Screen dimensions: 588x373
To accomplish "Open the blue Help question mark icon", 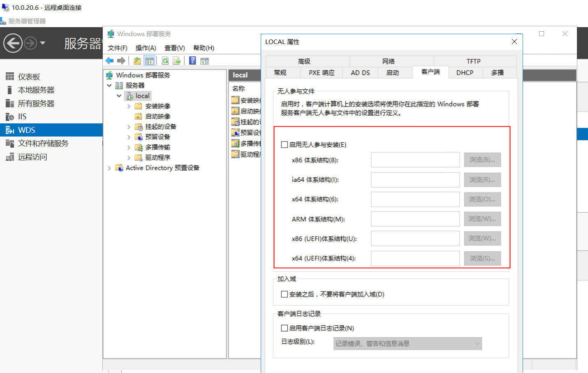I will [192, 61].
